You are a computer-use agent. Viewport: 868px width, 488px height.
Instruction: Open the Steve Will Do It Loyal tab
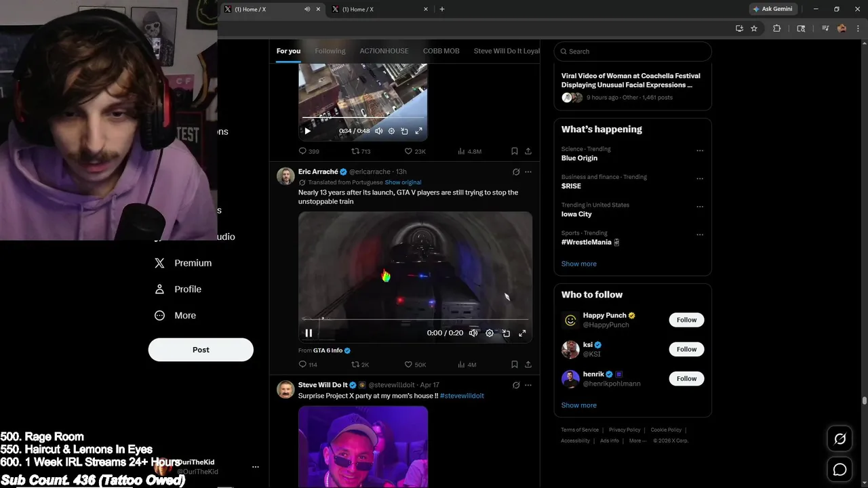(507, 51)
